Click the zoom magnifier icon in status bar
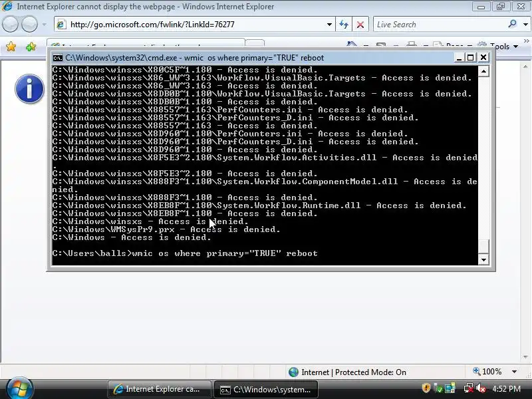The height and width of the screenshot is (399, 532). pyautogui.click(x=477, y=372)
